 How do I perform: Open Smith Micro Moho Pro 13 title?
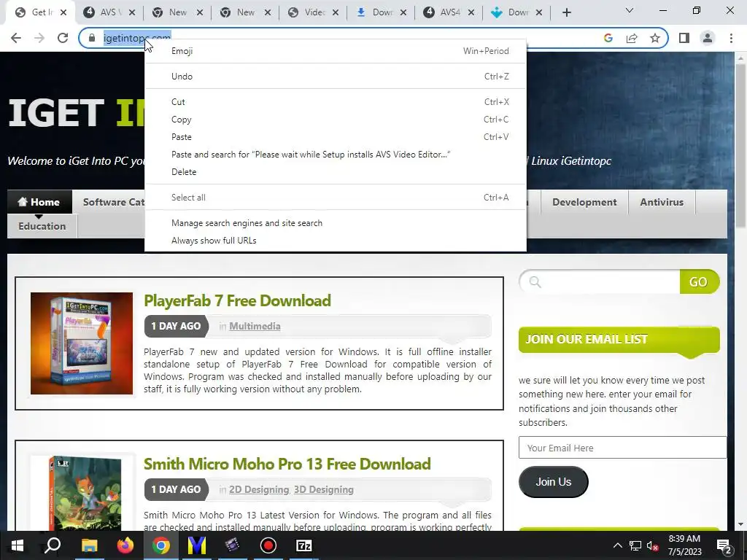pyautogui.click(x=287, y=464)
